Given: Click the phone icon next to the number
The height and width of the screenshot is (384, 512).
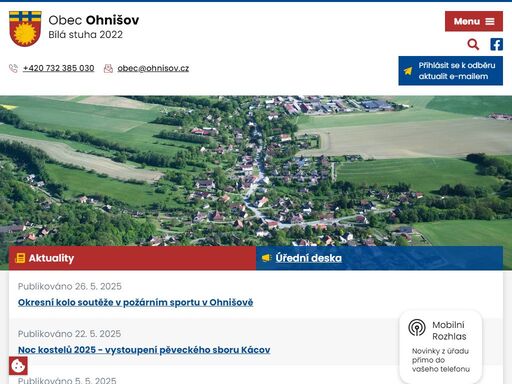Looking at the screenshot, I should pyautogui.click(x=13, y=68).
